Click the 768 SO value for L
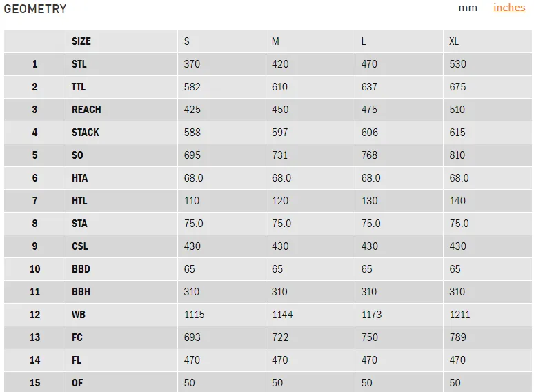This screenshot has width=534, height=392. (369, 155)
